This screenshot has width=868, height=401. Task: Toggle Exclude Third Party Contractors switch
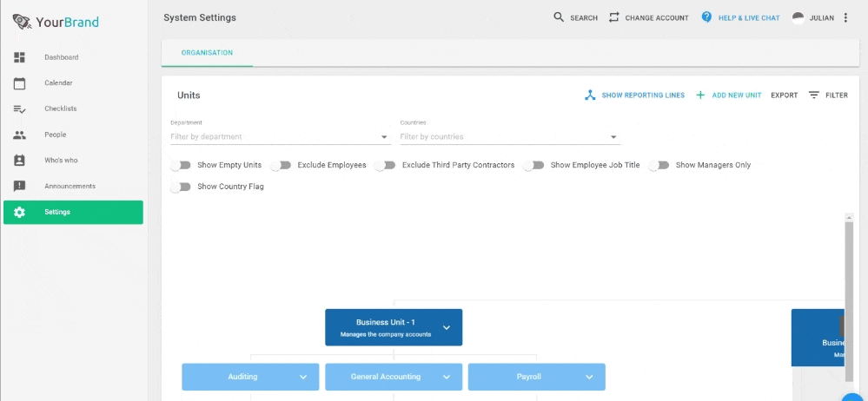385,165
